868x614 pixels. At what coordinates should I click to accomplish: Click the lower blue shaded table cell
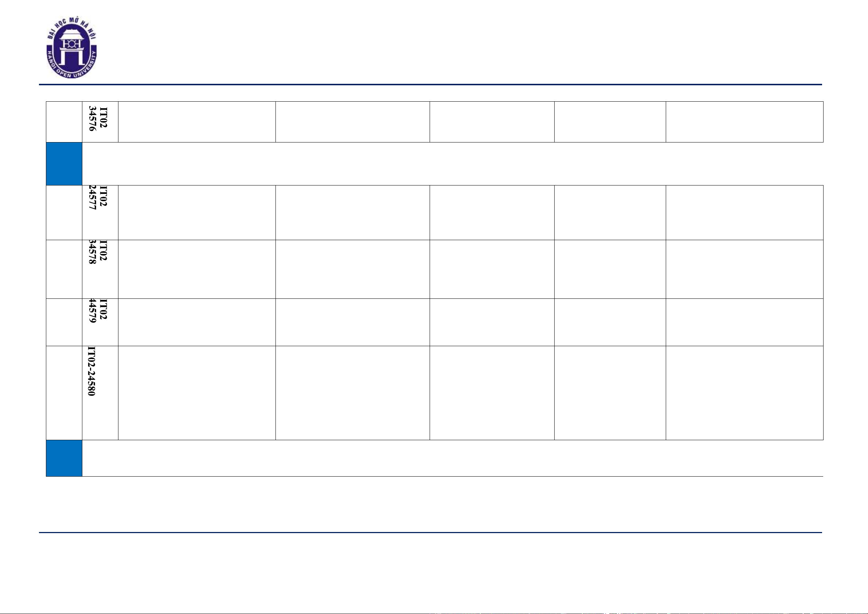[x=64, y=458]
